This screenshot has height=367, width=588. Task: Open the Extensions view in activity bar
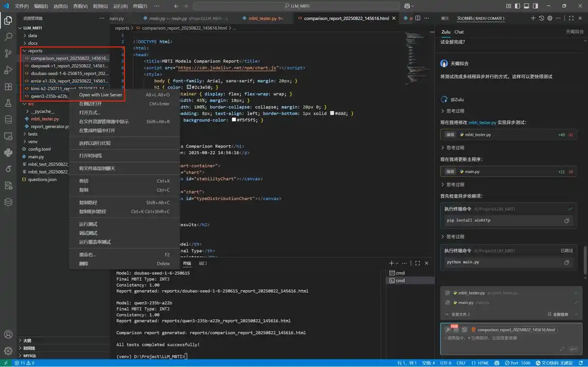pyautogui.click(x=8, y=87)
